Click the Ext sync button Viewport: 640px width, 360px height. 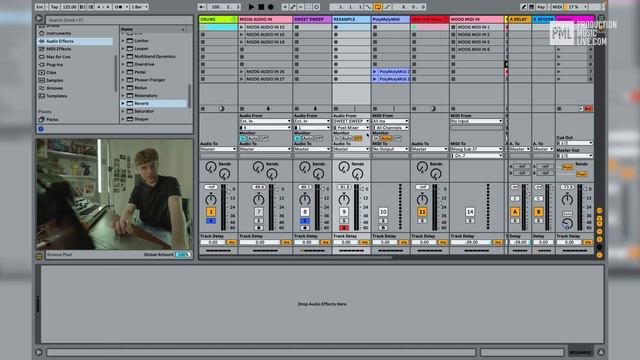coord(40,7)
